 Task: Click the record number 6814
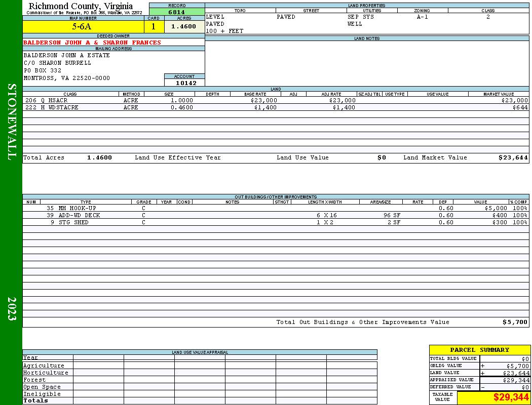177,12
